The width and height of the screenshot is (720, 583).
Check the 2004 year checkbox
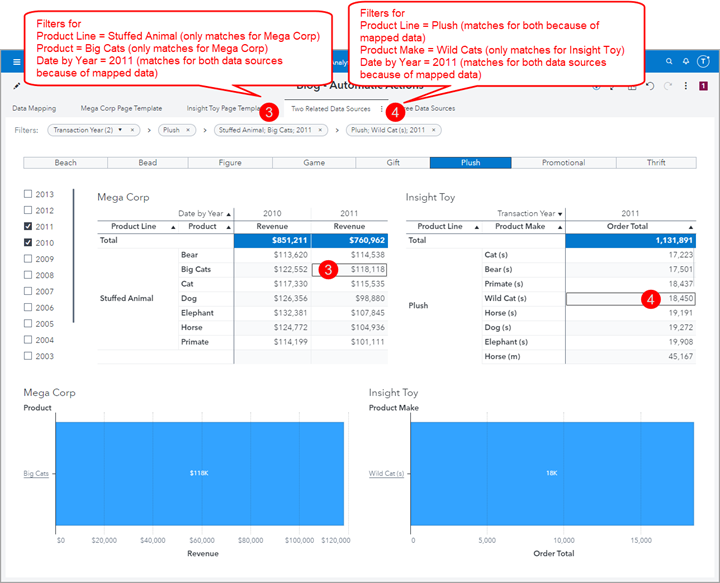(28, 339)
